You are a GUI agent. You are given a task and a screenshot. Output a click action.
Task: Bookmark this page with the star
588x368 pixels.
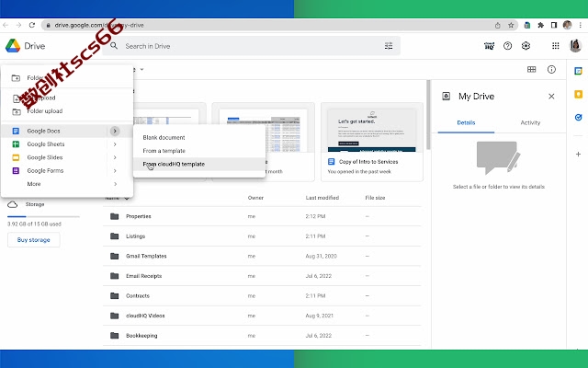[x=511, y=25]
